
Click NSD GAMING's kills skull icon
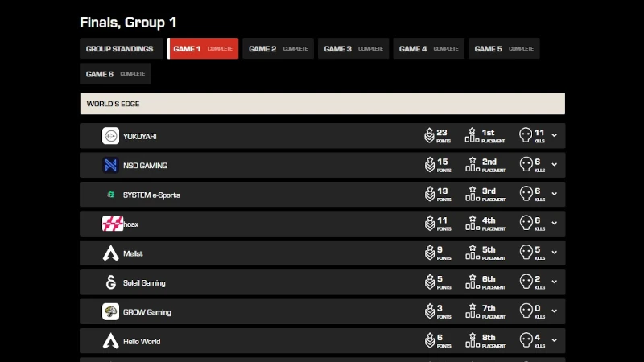pyautogui.click(x=526, y=164)
